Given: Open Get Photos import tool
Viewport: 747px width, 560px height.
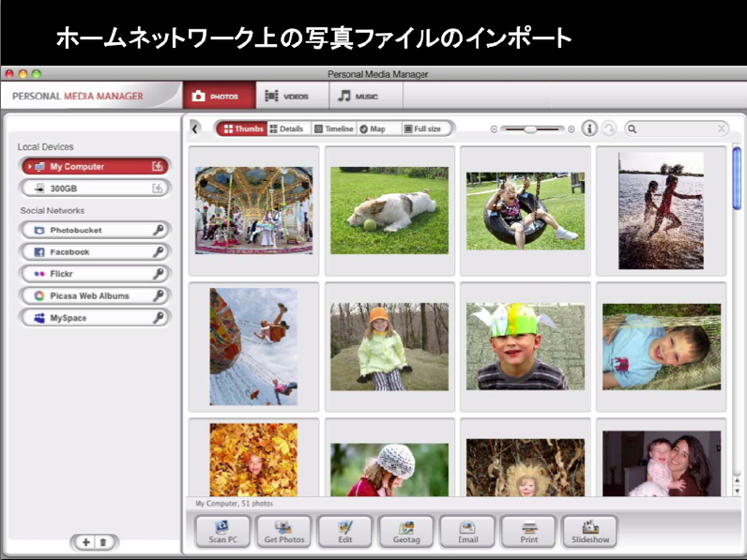Looking at the screenshot, I should [283, 531].
